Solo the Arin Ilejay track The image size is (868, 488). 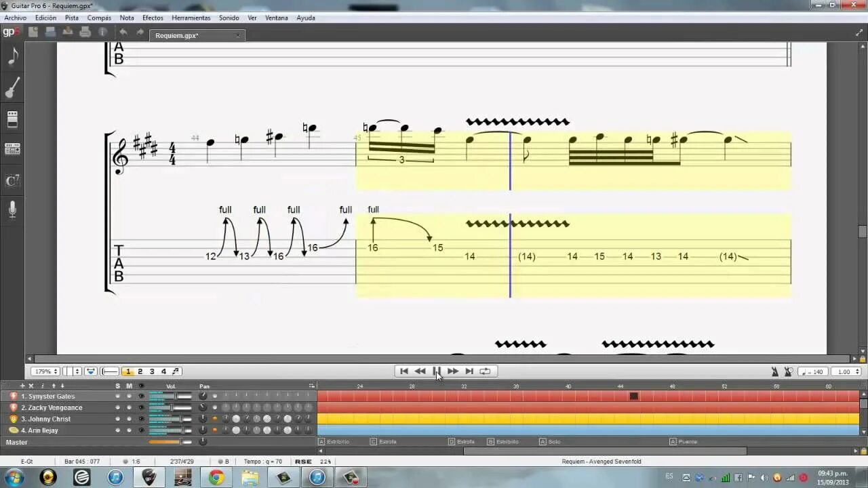117,430
